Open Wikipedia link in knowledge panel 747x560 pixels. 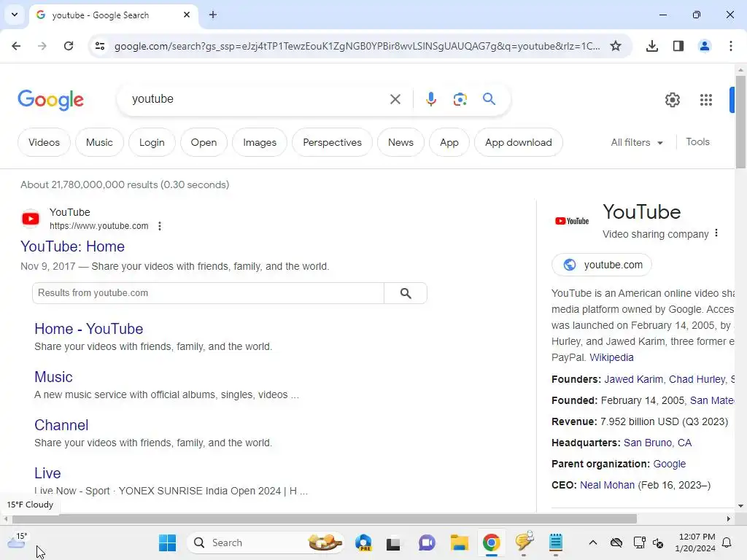611,357
